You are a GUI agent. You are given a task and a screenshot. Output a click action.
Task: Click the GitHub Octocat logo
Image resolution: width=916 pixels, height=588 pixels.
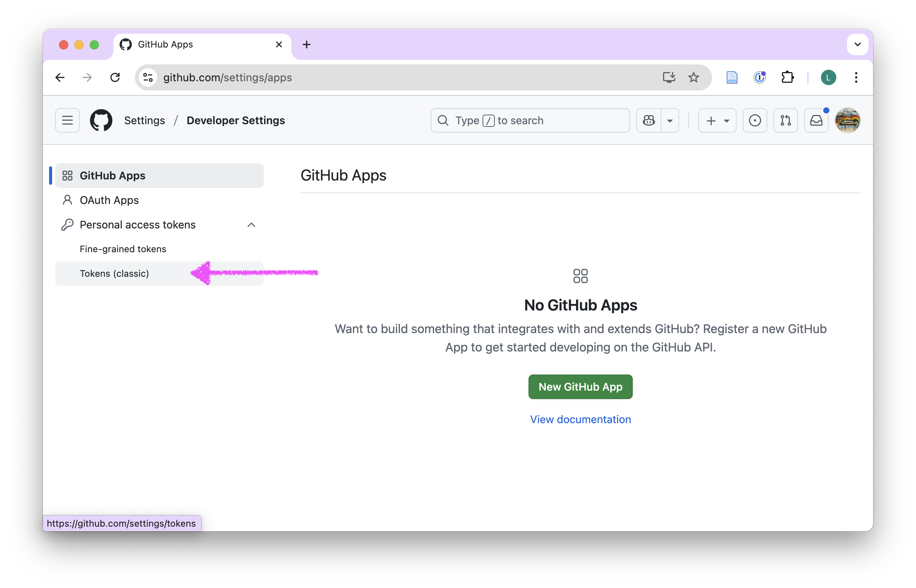[x=101, y=120]
